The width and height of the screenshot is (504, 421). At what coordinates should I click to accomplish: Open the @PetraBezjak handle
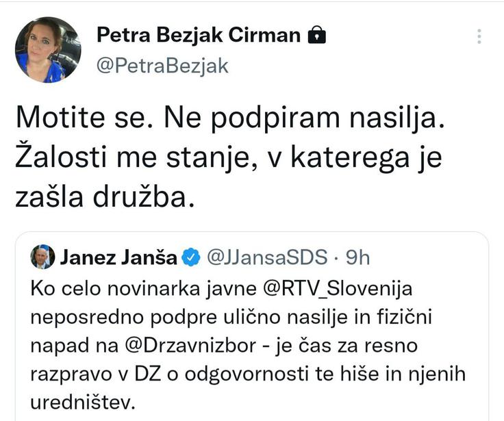(162, 66)
